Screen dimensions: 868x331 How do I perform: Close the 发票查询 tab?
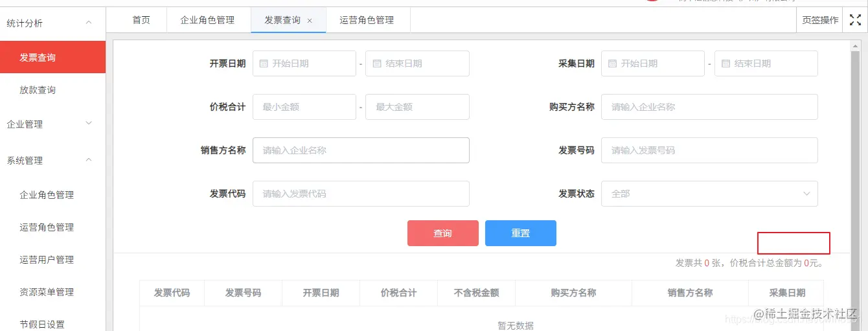(310, 21)
